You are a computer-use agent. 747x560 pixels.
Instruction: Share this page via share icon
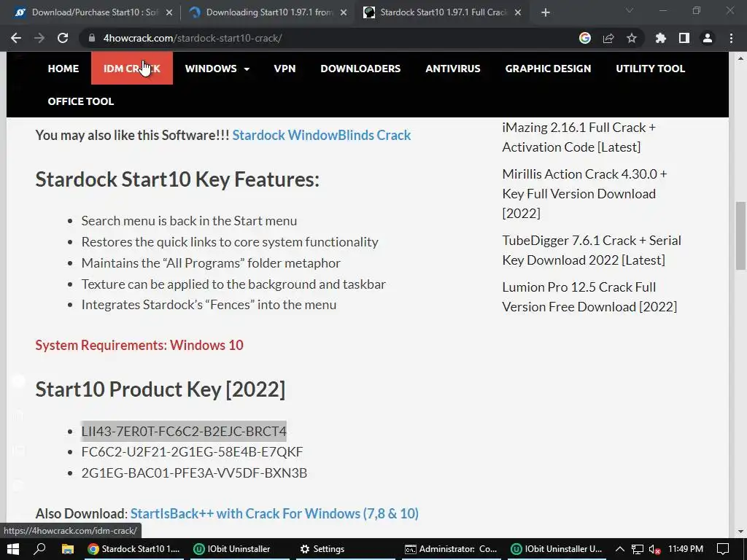[x=608, y=38]
